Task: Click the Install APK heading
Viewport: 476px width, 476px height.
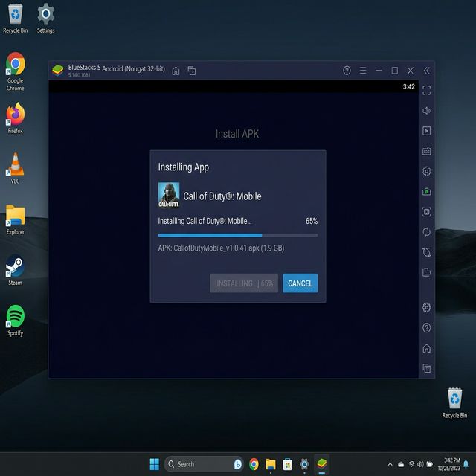Action: tap(237, 134)
